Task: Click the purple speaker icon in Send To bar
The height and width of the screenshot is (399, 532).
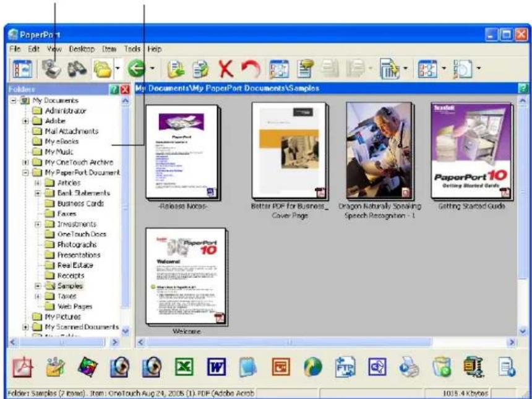Action: 377,367
